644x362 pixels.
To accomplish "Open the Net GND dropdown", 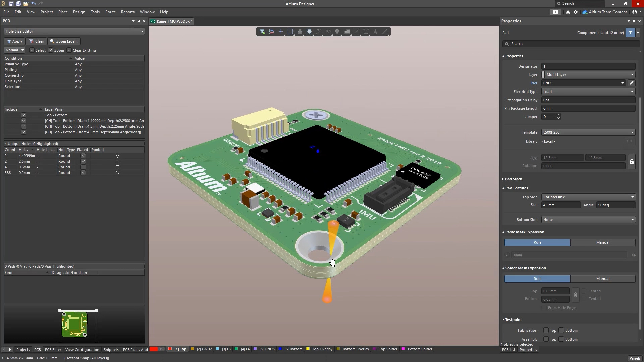I will point(583,83).
